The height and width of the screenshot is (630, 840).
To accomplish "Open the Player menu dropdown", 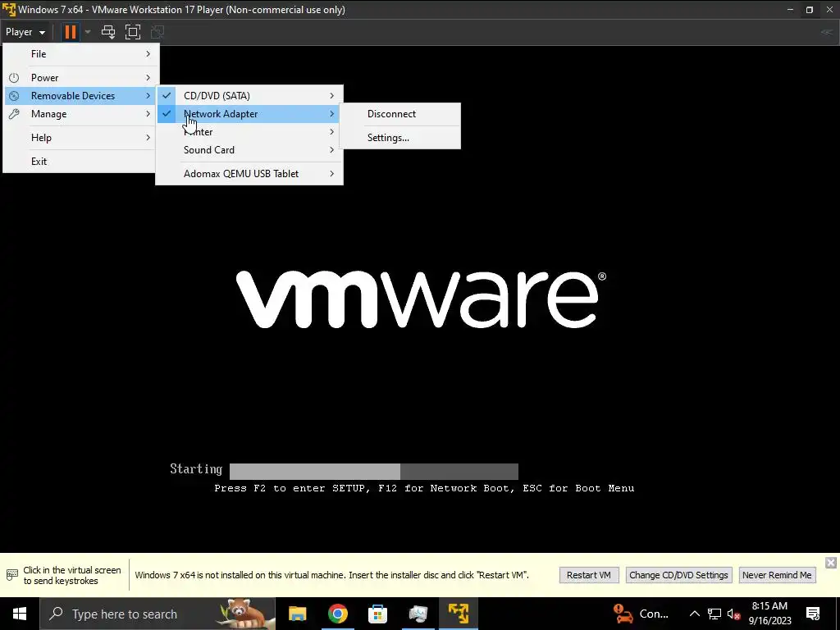I will (25, 32).
